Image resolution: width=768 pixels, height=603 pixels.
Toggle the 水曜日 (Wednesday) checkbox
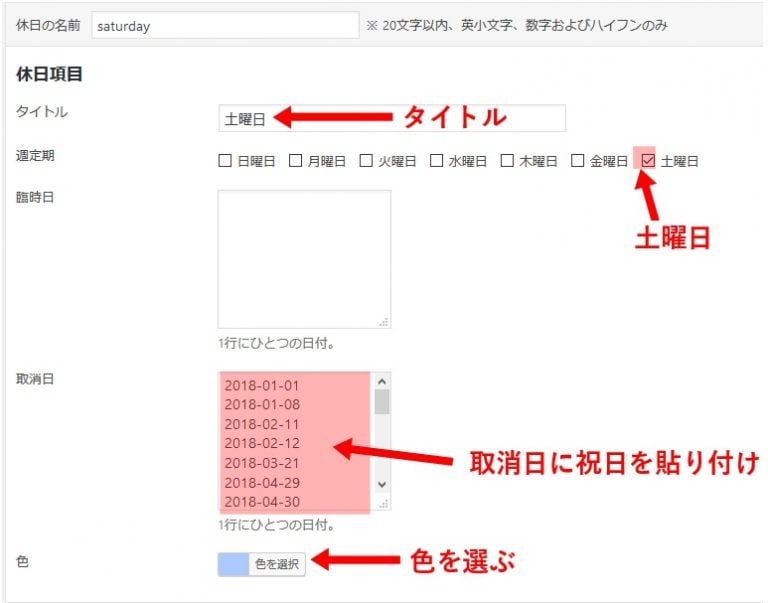436,160
